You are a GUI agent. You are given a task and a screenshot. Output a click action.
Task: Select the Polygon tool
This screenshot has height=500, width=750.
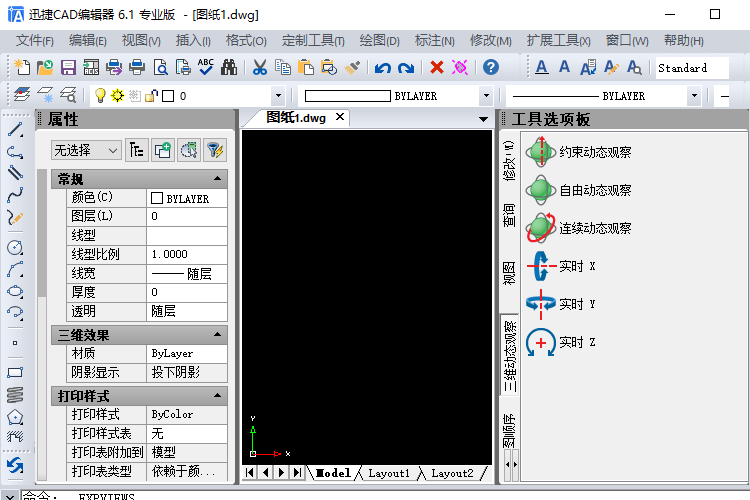click(15, 417)
